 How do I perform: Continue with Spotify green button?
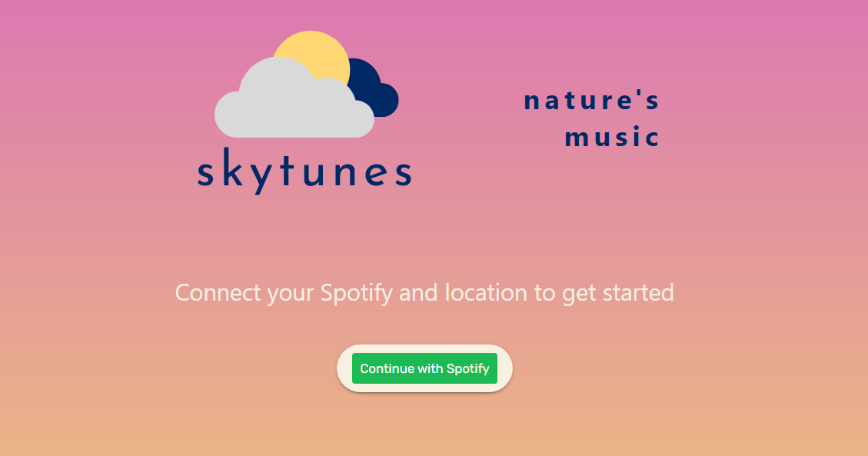[424, 368]
